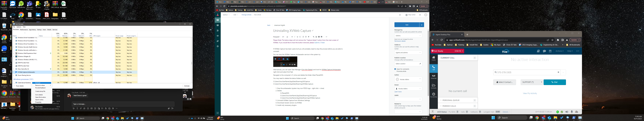Viewport: 644px width, 121px height.
Task: Click the Dial button in Five9
Action: [x=555, y=82]
